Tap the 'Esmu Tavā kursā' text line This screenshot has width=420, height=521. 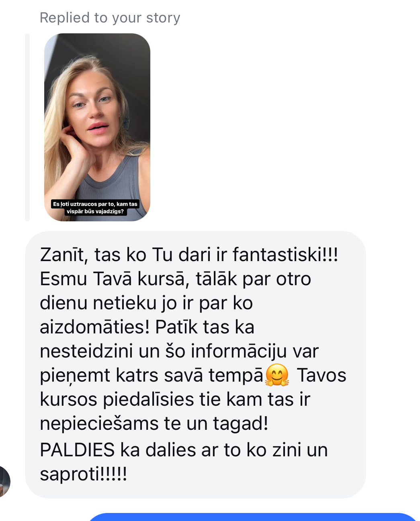112,279
